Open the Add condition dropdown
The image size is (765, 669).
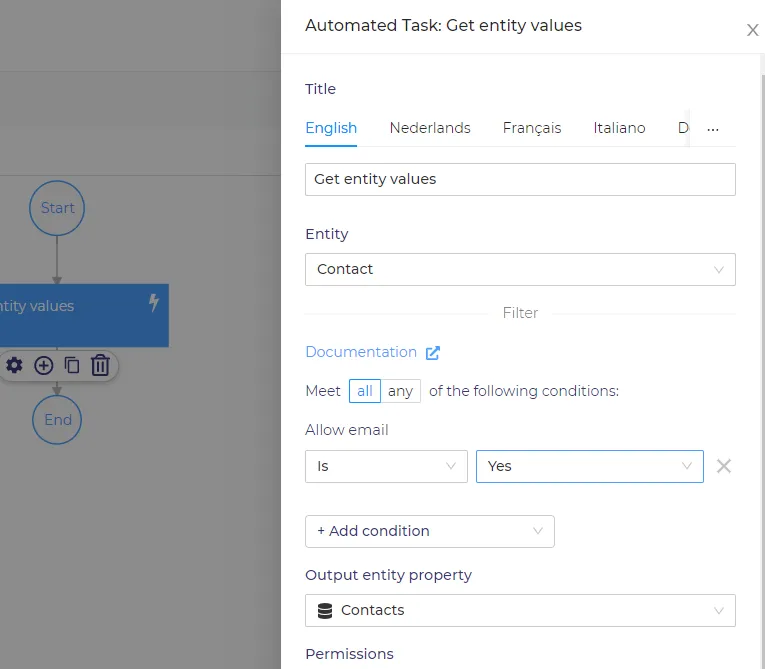(429, 531)
